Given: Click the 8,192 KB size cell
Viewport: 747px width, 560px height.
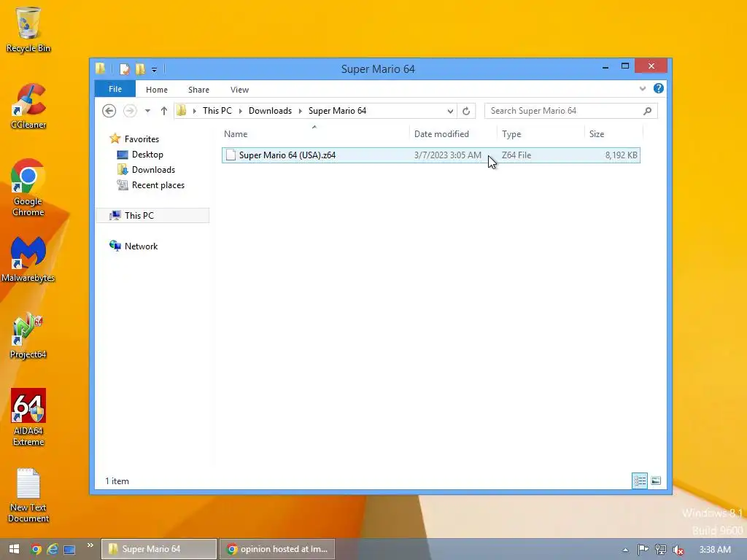Looking at the screenshot, I should [x=622, y=155].
